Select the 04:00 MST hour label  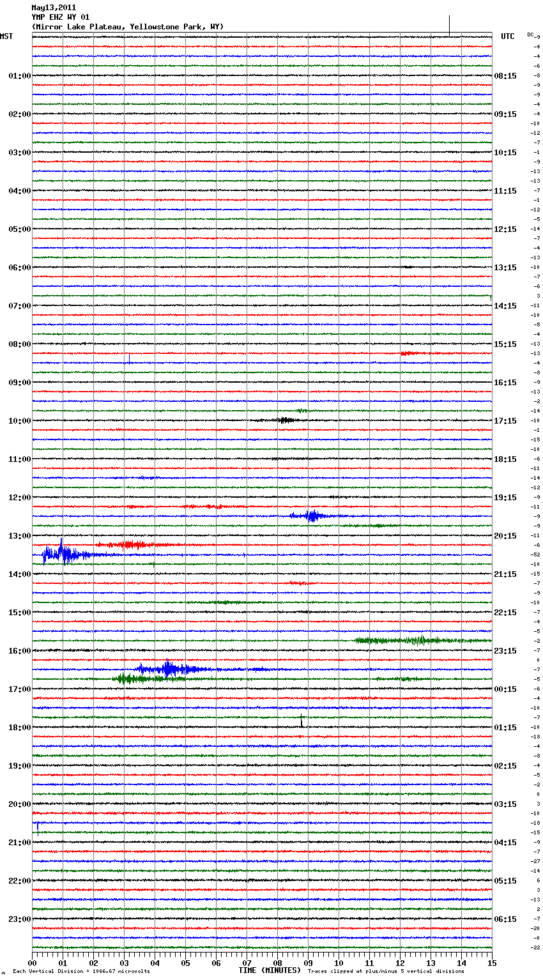(20, 191)
